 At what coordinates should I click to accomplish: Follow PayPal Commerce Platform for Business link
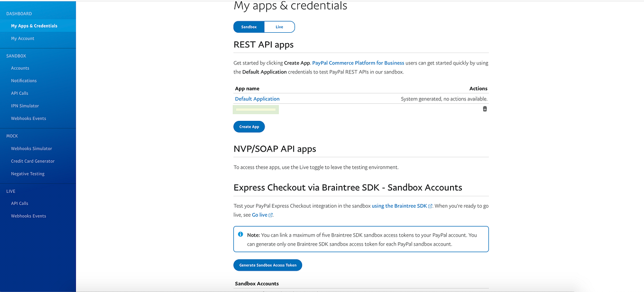pos(358,63)
